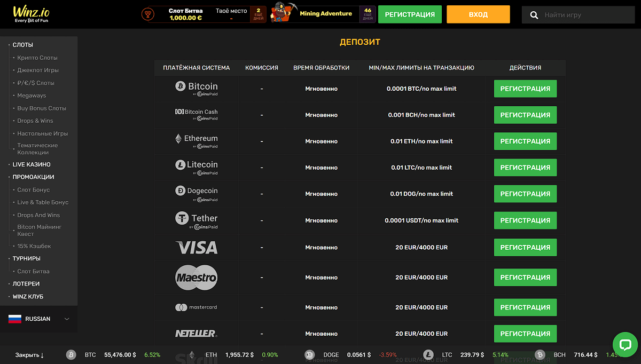
Task: Expand the WINZ КЛУБ sidebar section
Action: (x=28, y=296)
